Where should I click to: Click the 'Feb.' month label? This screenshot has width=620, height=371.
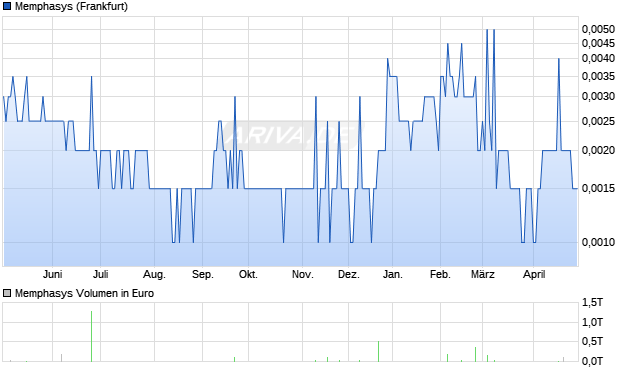[x=440, y=274]
